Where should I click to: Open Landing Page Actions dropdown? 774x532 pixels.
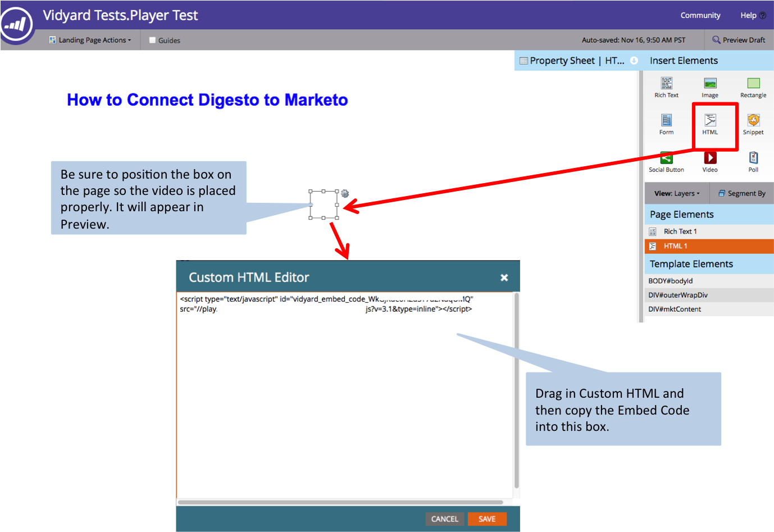(x=90, y=40)
